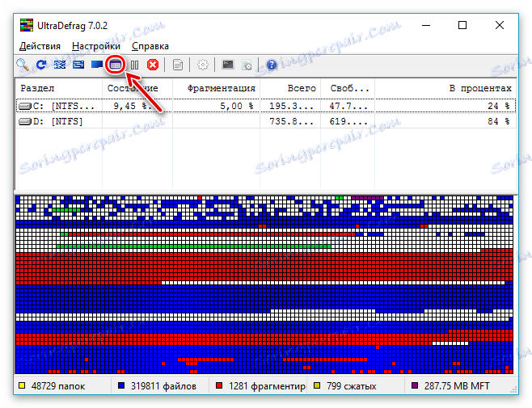Open Help with blue question icon
532x408 pixels.
point(272,65)
